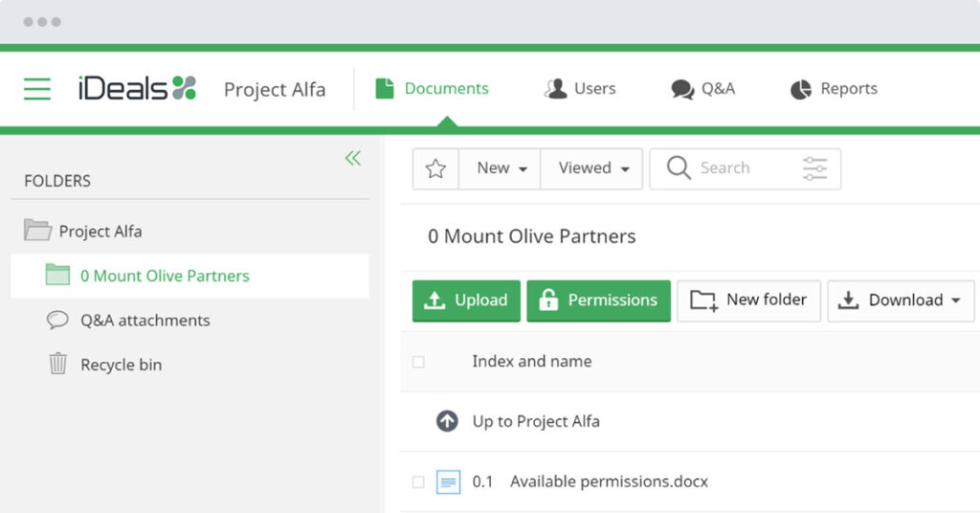Open the Download dropdown menu
Viewport: 980px width, 513px height.
pyautogui.click(x=901, y=301)
